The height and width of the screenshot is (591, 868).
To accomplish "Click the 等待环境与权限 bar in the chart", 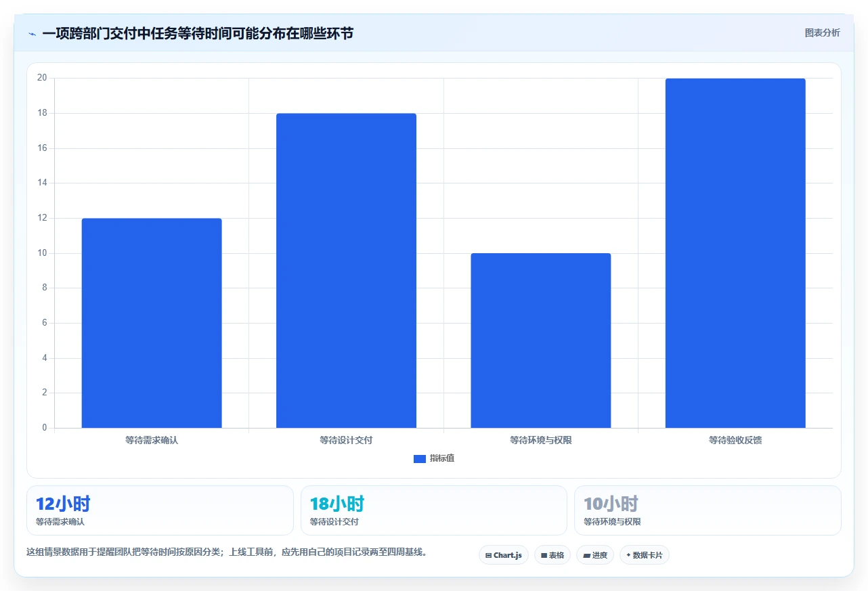I will [x=541, y=341].
